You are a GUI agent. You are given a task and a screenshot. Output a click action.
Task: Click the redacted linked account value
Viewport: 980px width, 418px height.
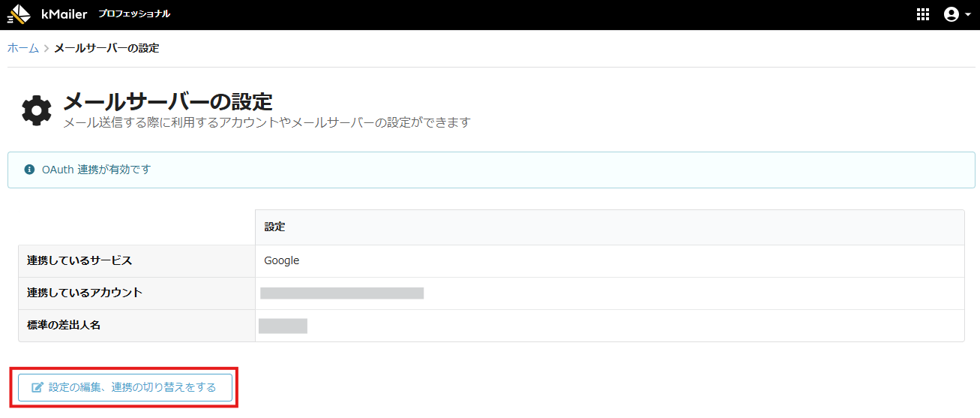coord(342,293)
